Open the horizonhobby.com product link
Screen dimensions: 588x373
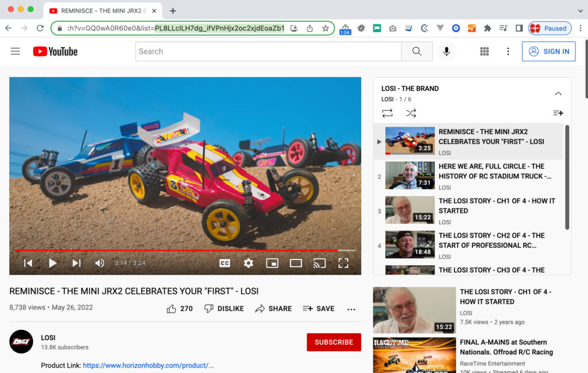pos(148,365)
